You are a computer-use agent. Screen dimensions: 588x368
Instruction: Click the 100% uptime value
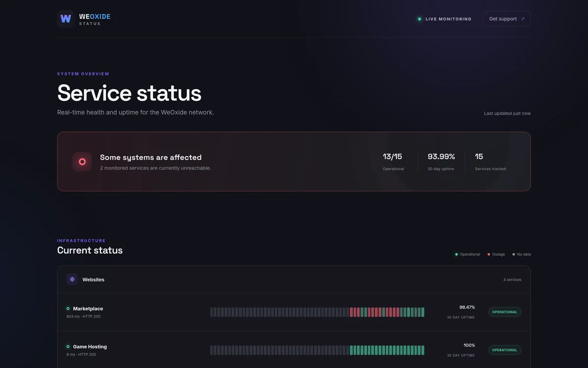469,345
